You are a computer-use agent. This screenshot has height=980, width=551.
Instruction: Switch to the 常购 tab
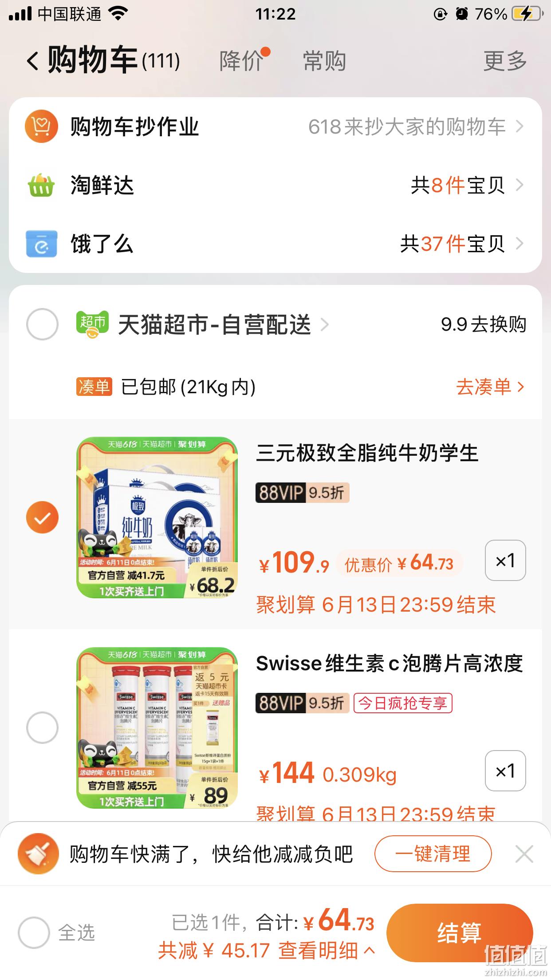tap(324, 61)
